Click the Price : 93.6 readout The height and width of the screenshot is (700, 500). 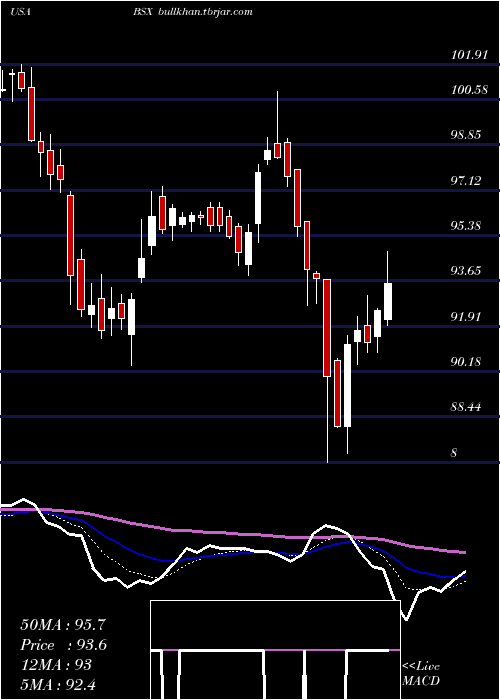click(x=63, y=645)
